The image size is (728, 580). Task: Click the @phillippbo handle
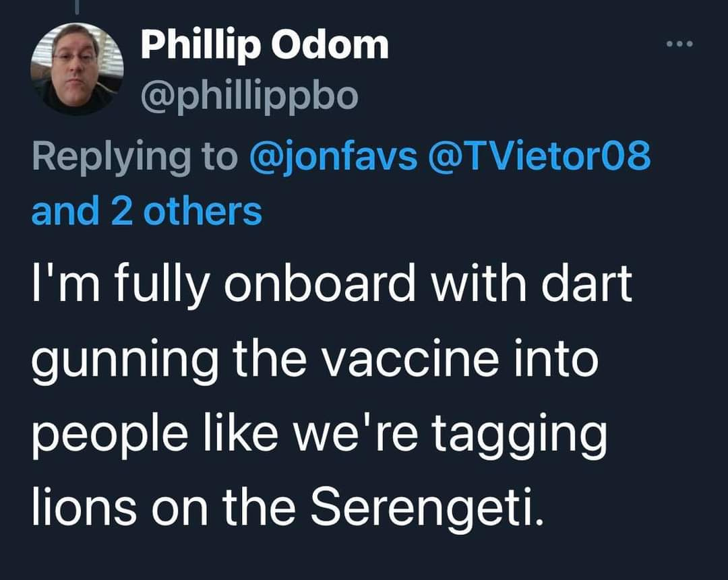tap(249, 96)
